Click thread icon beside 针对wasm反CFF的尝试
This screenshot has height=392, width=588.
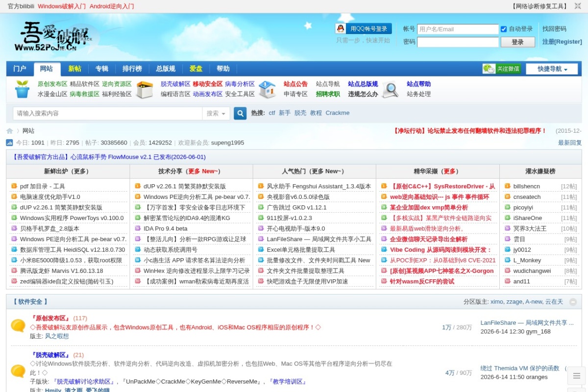click(384, 281)
